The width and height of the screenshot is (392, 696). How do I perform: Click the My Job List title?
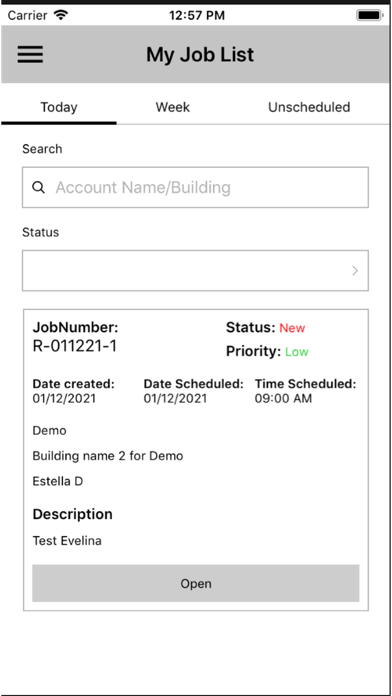(x=200, y=55)
